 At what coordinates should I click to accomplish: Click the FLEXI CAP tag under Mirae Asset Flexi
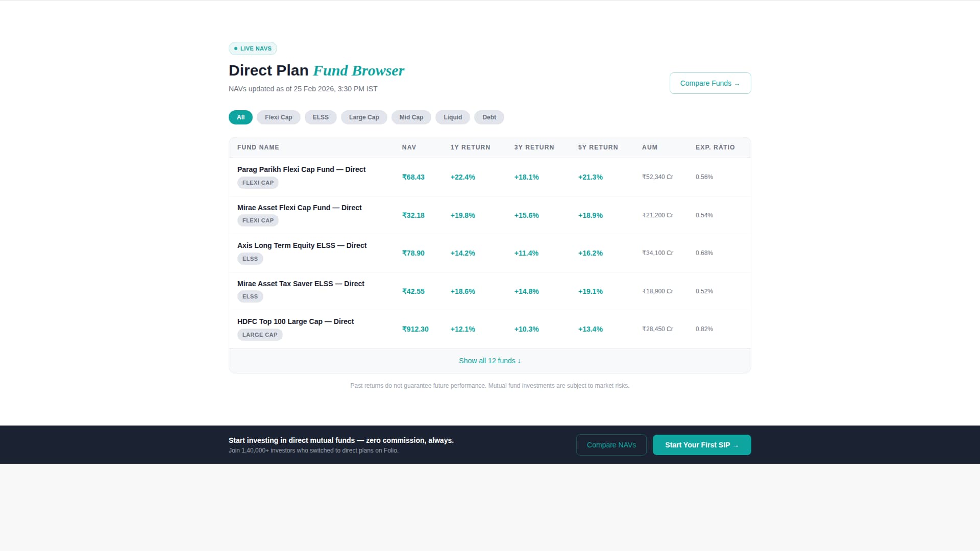click(258, 220)
